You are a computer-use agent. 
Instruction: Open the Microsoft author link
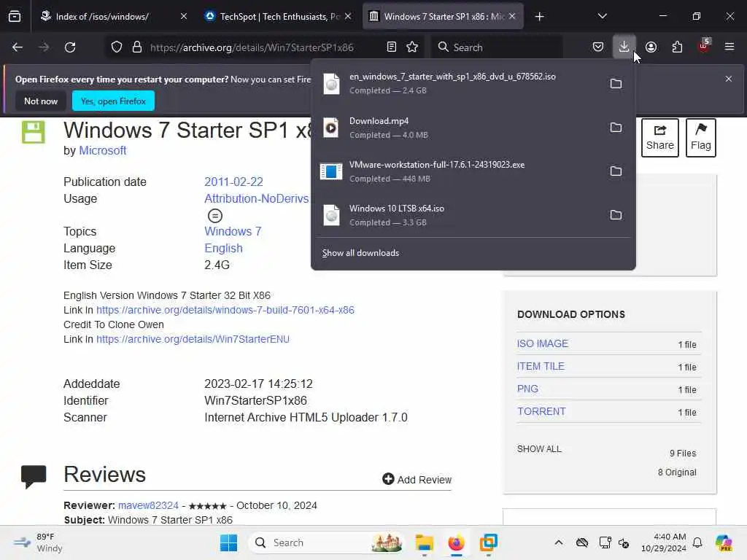click(102, 150)
